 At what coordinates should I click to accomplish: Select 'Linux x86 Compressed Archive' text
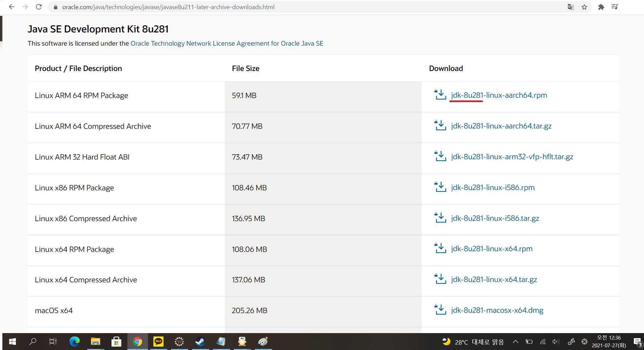pos(86,219)
